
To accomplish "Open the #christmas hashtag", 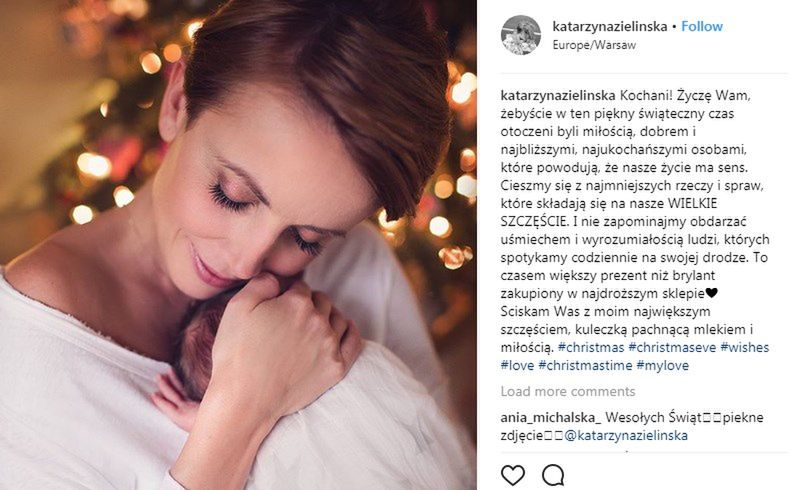I will (591, 347).
